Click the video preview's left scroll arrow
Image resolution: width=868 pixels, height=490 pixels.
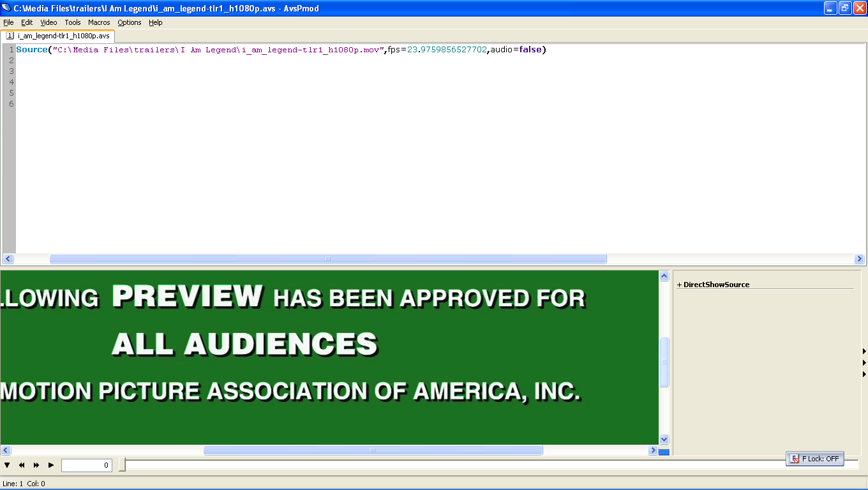(6, 450)
